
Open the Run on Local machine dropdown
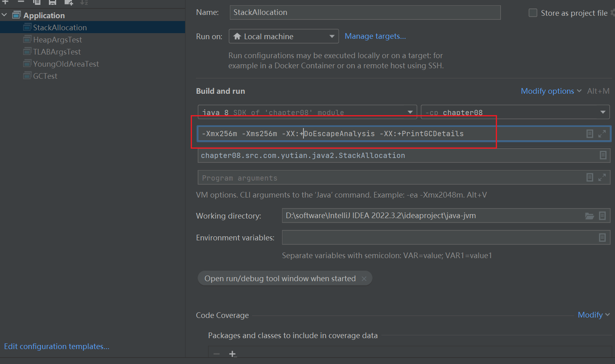tap(284, 36)
